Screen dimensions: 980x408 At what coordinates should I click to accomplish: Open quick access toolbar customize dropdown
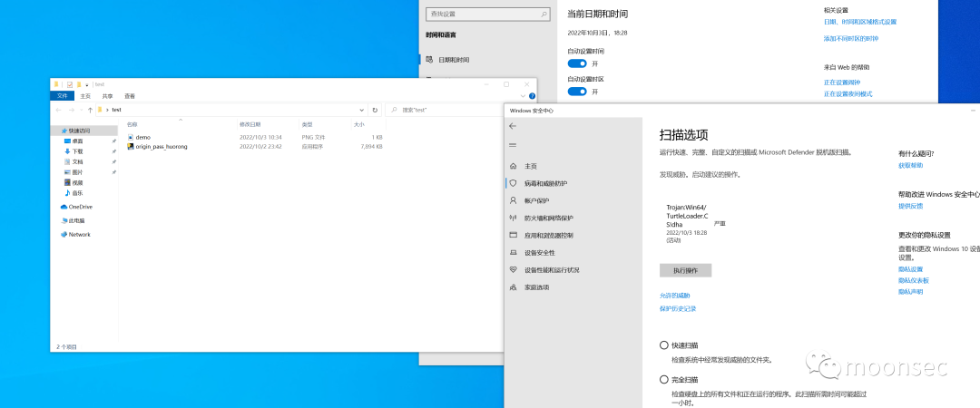click(x=87, y=84)
